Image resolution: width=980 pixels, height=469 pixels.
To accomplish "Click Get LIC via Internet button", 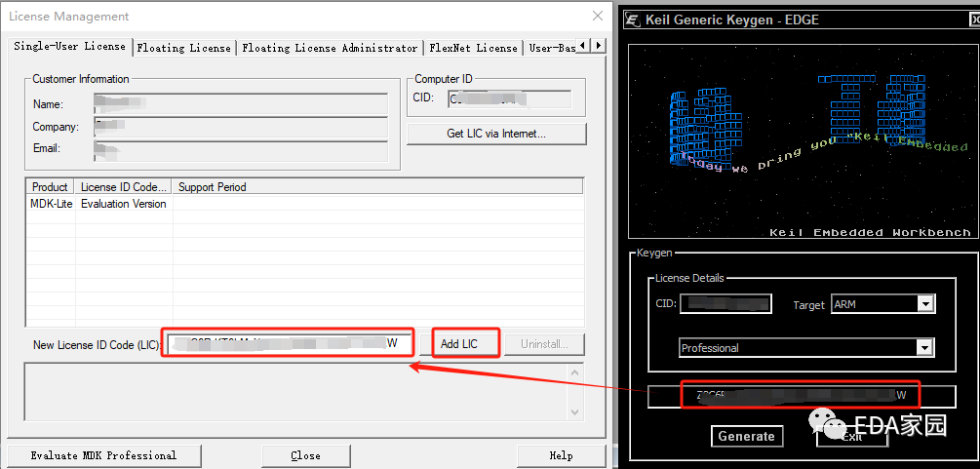I will tap(496, 134).
